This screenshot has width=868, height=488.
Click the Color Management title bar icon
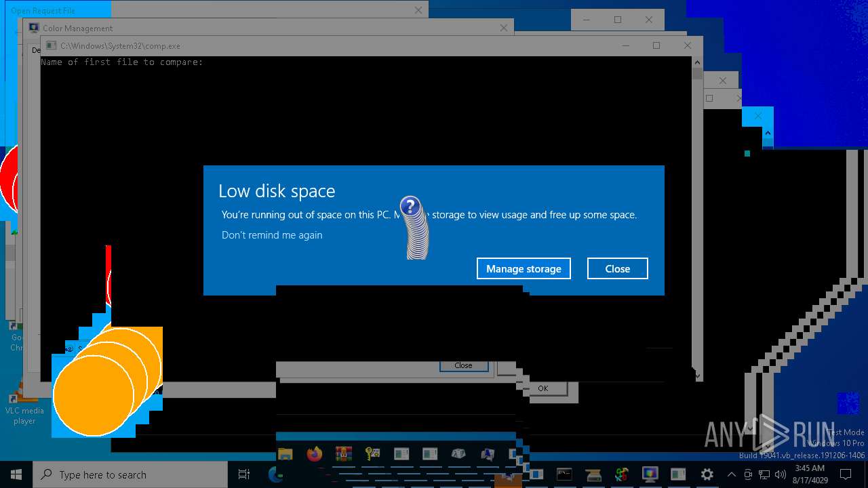pyautogui.click(x=33, y=28)
